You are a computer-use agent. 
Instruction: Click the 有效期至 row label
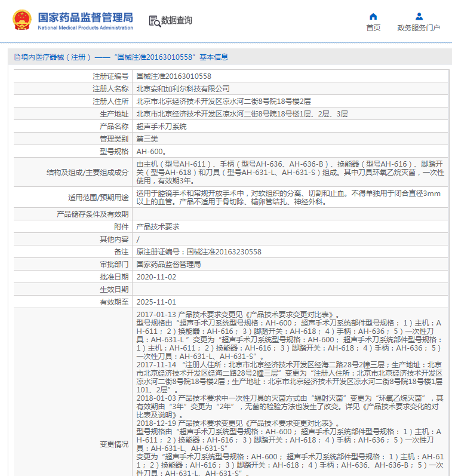[x=114, y=302]
